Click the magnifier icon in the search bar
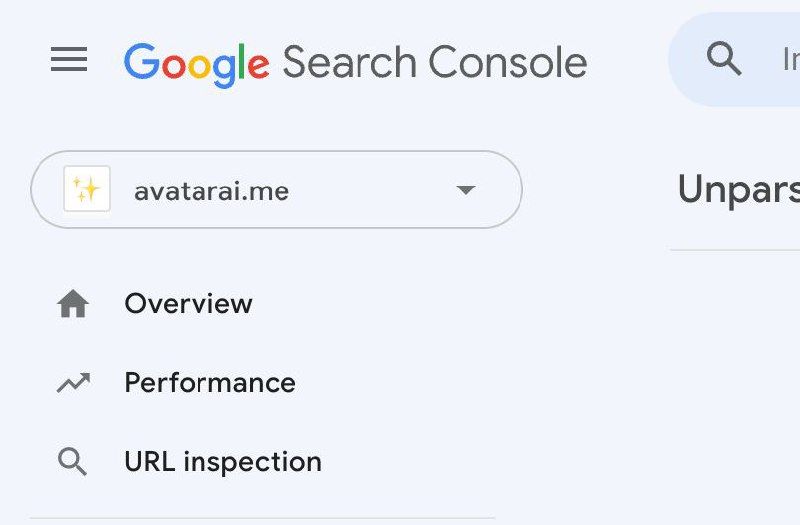The image size is (800, 525). [x=724, y=60]
